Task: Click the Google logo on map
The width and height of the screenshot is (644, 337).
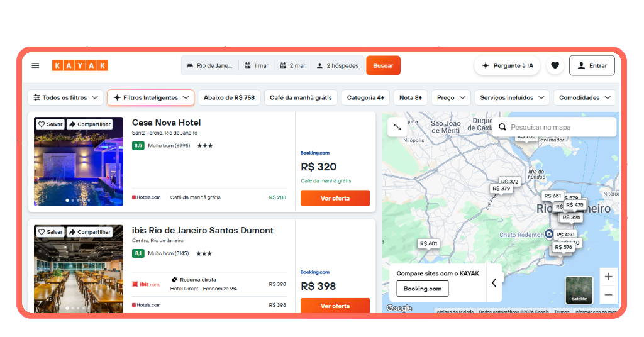Action: [399, 308]
